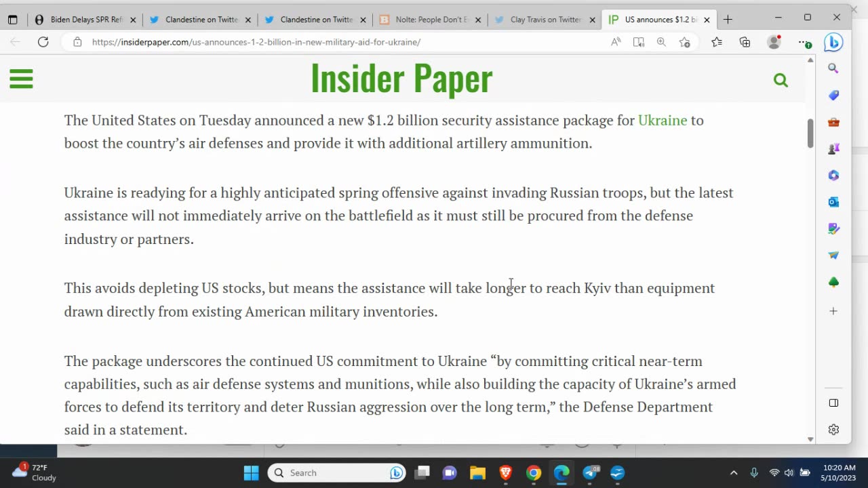The width and height of the screenshot is (868, 488).
Task: Click the taskbar Search box
Action: [x=337, y=472]
